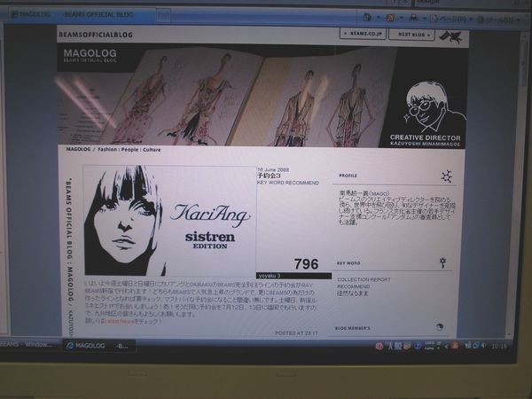Go to NEXT BLOG in header
Viewport: 532px width, 399px height.
[x=411, y=35]
